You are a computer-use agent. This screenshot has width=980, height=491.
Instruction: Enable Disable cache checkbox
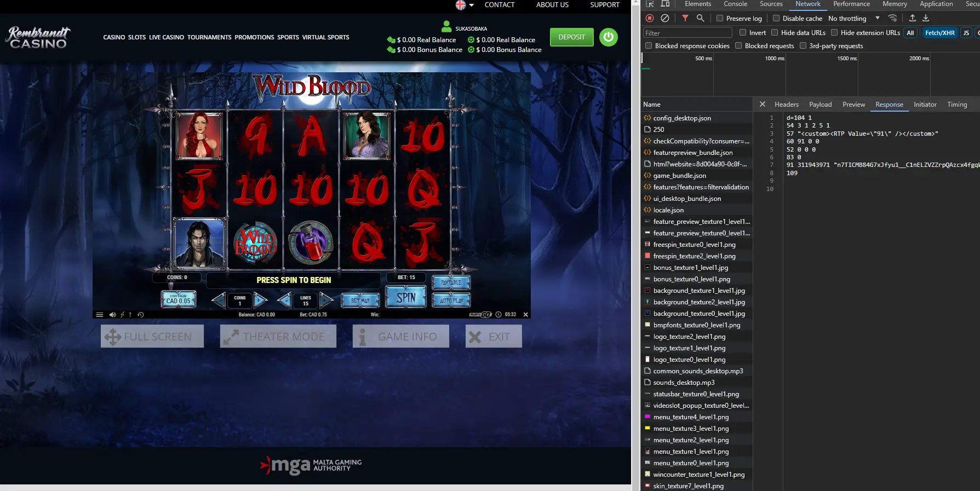[x=776, y=18]
